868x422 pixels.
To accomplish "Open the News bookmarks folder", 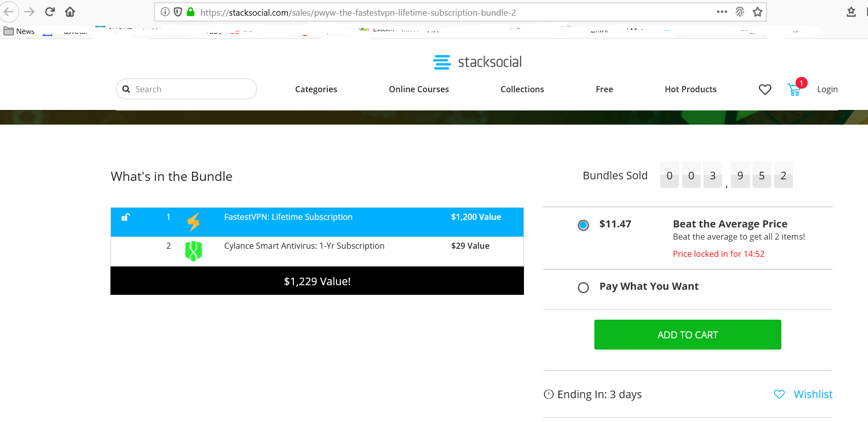I will pos(19,31).
